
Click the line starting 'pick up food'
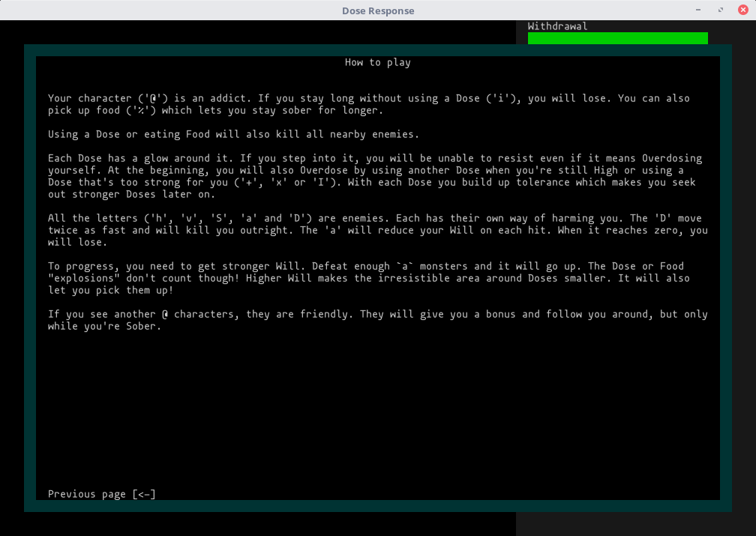[x=215, y=110]
